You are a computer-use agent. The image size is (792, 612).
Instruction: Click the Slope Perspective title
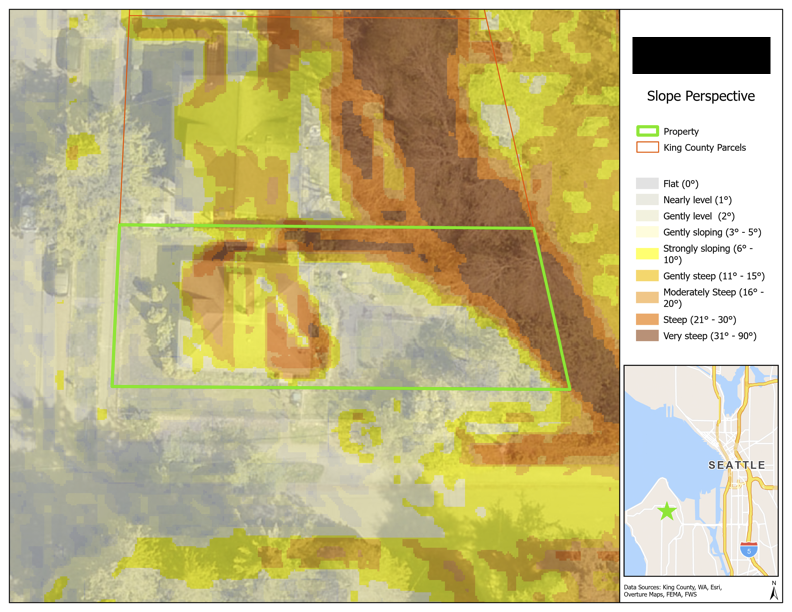tap(700, 97)
